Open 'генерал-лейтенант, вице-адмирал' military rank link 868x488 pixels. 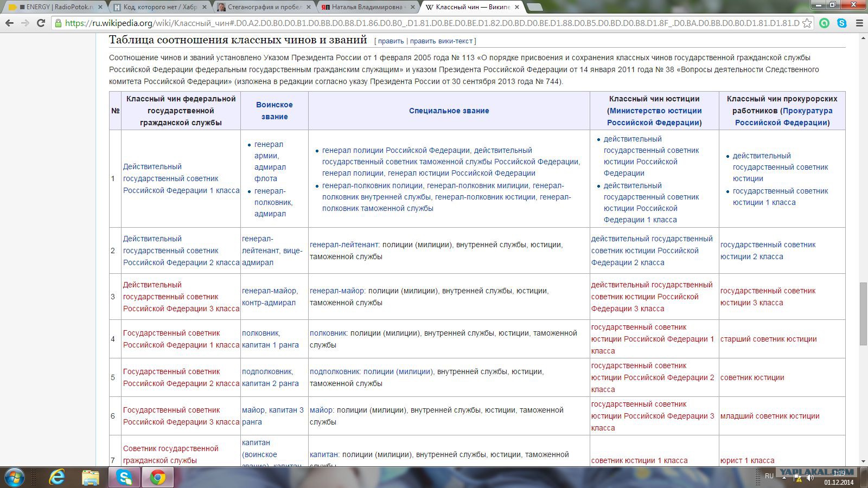(272, 251)
